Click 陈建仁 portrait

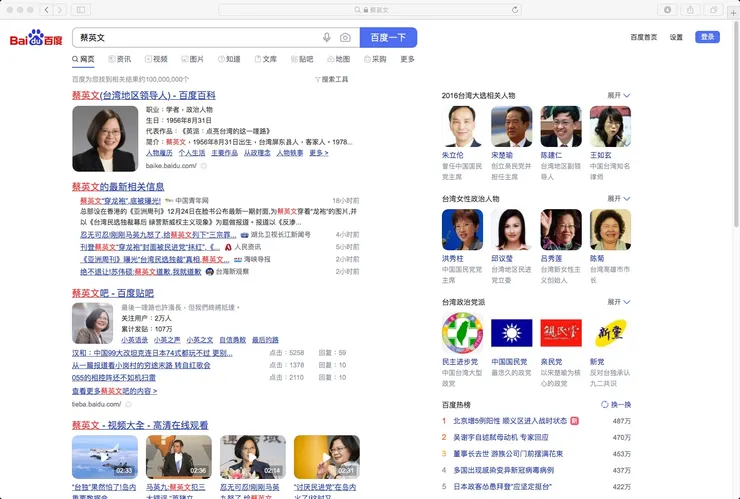(561, 127)
